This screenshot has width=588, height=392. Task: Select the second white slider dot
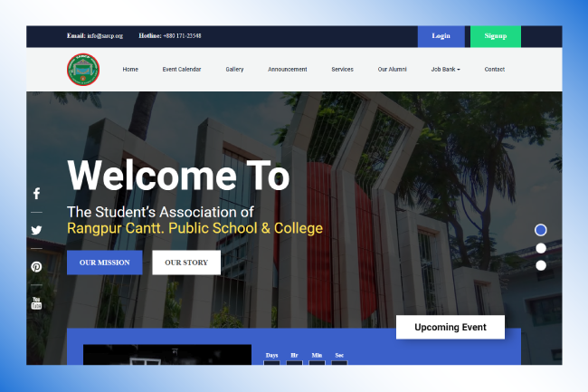541,248
